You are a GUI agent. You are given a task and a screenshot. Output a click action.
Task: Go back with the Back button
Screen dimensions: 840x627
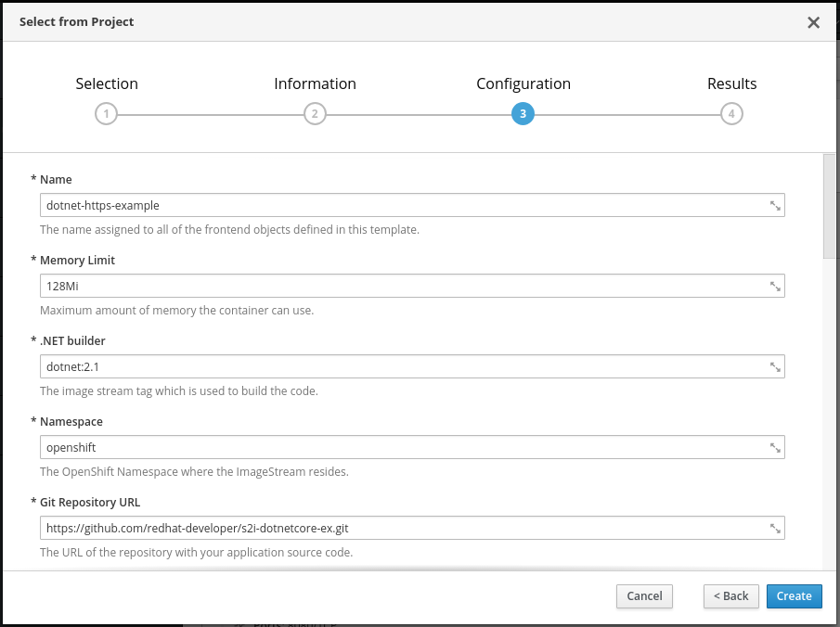click(x=730, y=596)
